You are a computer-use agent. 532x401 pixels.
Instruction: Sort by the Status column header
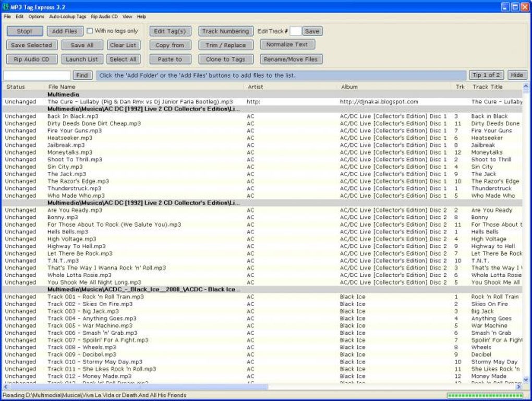(x=24, y=87)
